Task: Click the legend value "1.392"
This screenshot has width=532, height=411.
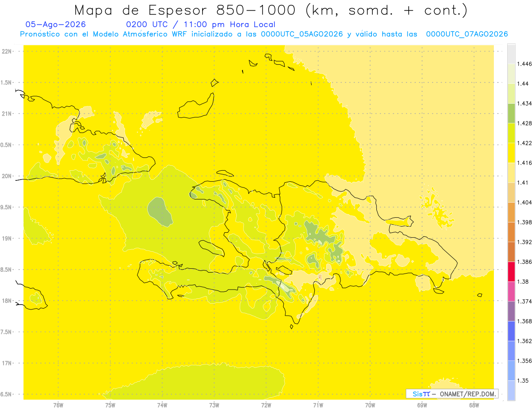Action: click(525, 242)
